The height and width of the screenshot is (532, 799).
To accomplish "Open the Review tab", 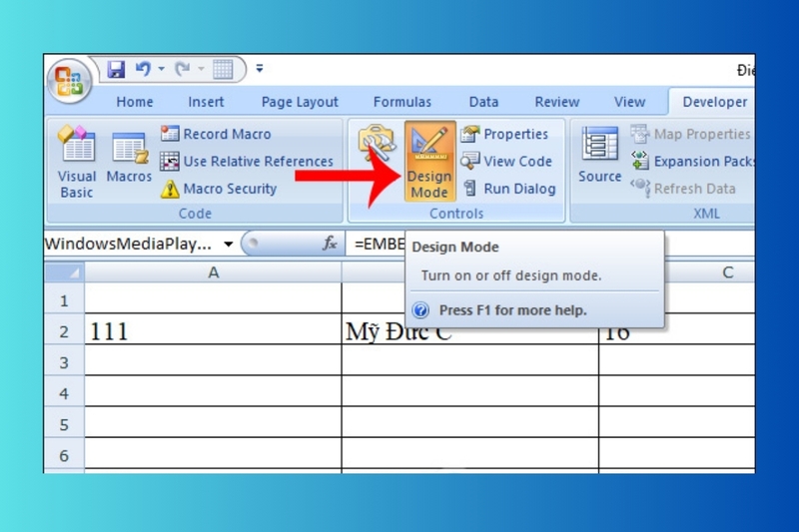I will (x=557, y=102).
